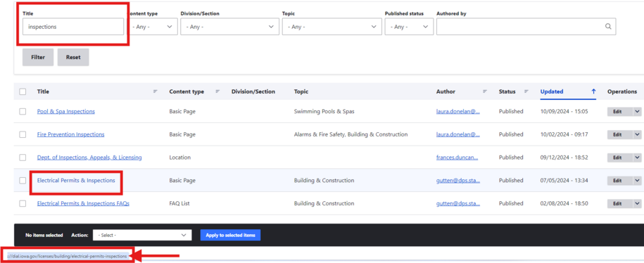Open gutten@dps author link in FAQ List row

(458, 203)
